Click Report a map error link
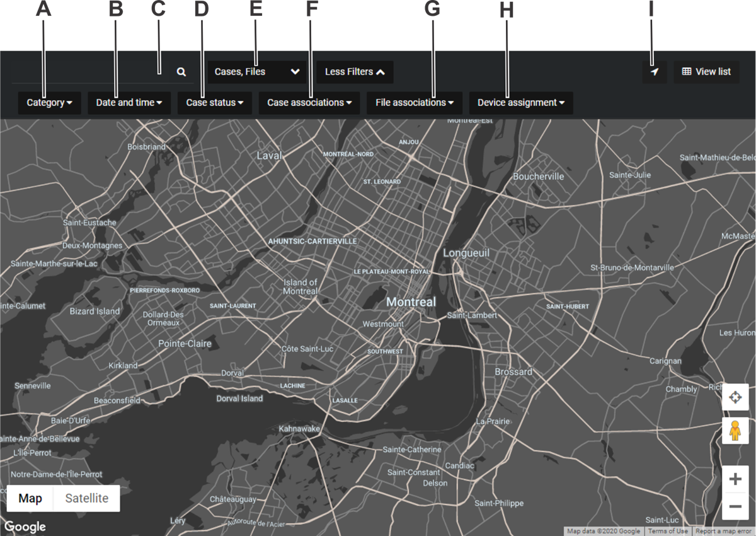The image size is (756, 536). (x=723, y=531)
